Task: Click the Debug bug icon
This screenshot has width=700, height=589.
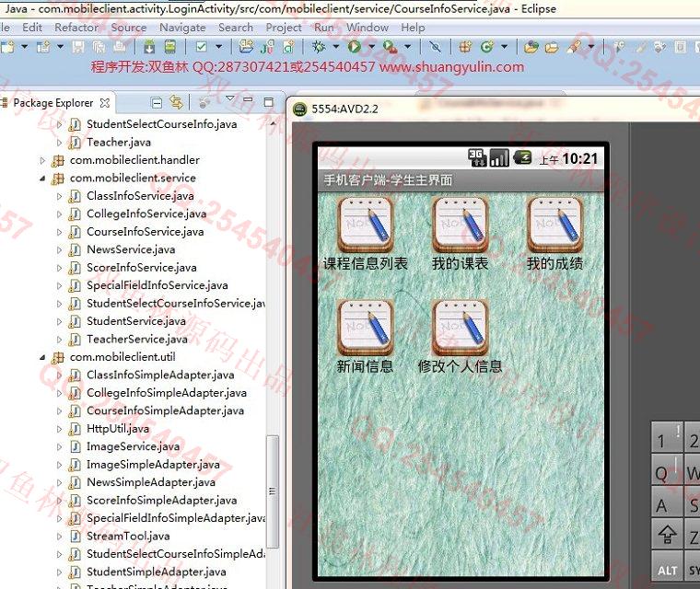Action: click(x=319, y=46)
